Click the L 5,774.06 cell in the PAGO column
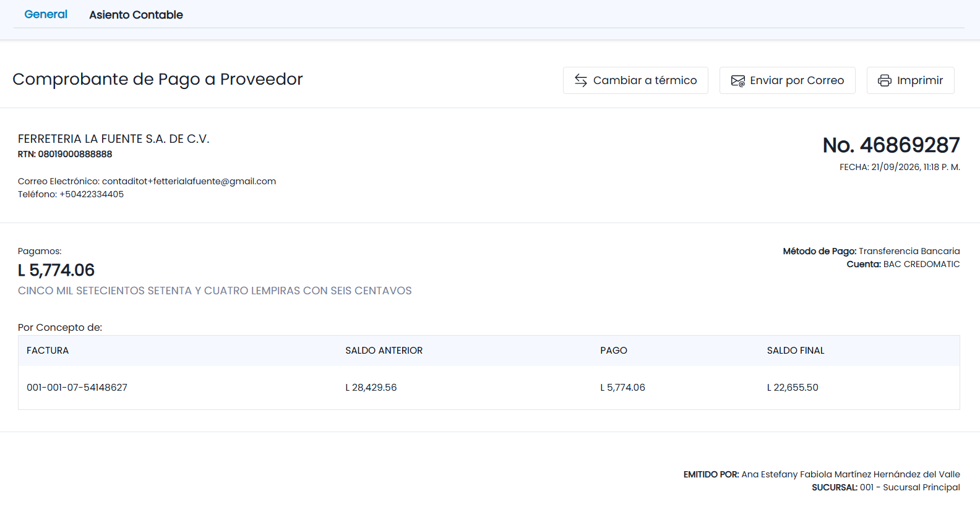Image resolution: width=980 pixels, height=507 pixels. coord(622,388)
